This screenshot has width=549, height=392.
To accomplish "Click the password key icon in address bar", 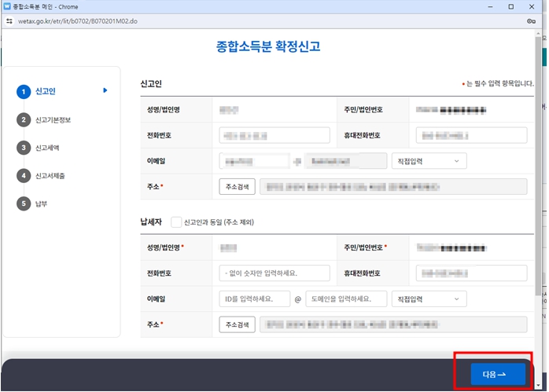I will pos(531,21).
